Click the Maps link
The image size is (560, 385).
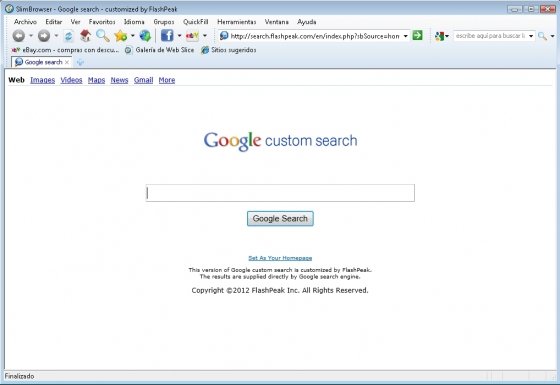96,80
